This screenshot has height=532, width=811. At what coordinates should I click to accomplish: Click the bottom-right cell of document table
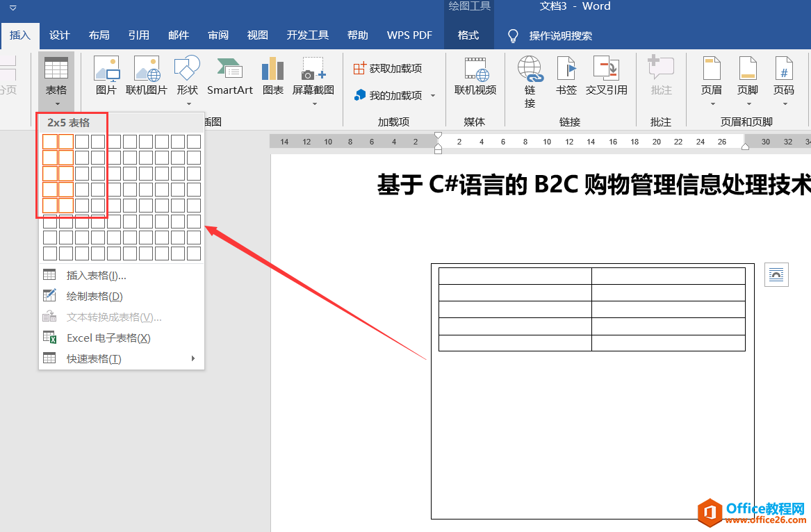[669, 343]
